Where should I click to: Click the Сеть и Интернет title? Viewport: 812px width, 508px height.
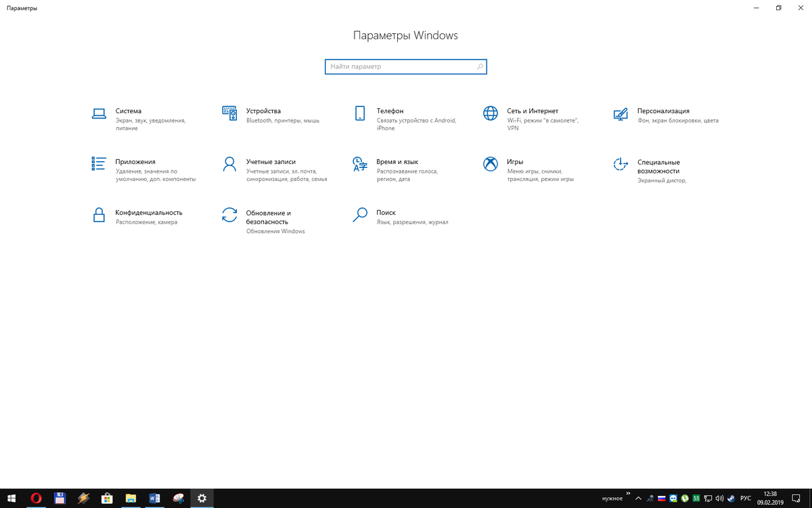tap(533, 111)
